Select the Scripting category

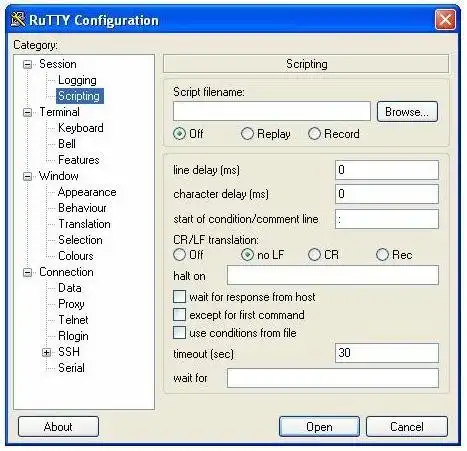[x=79, y=96]
